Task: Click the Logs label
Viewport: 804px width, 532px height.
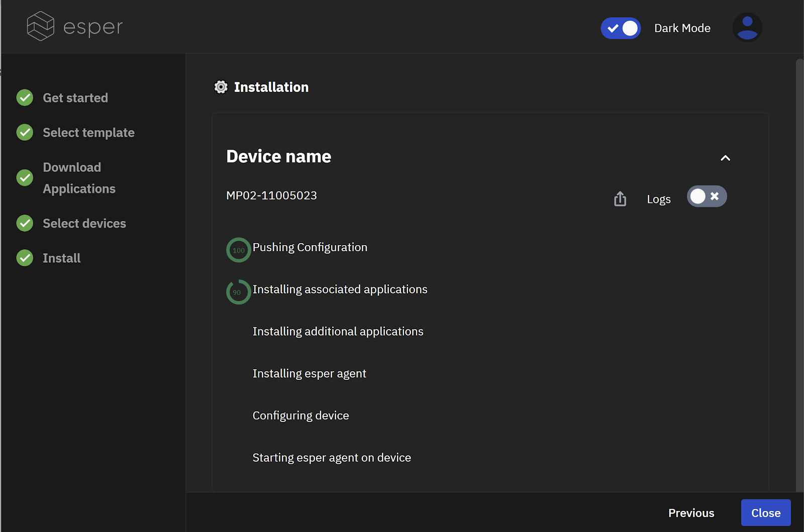Action: click(659, 199)
